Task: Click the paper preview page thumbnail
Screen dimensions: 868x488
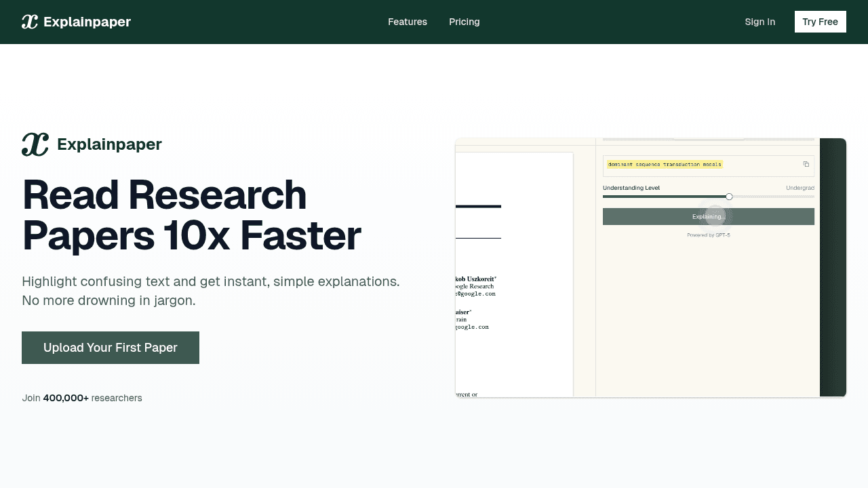Action: tap(514, 274)
